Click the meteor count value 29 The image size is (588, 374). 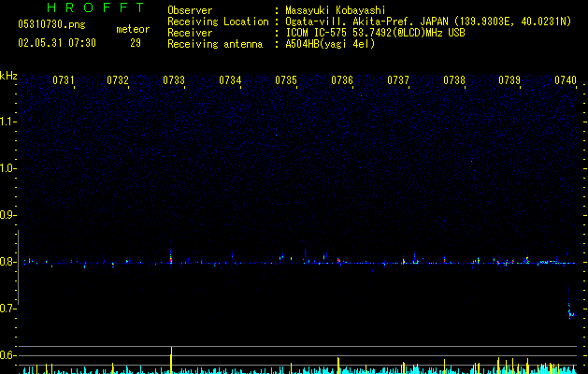[x=136, y=43]
